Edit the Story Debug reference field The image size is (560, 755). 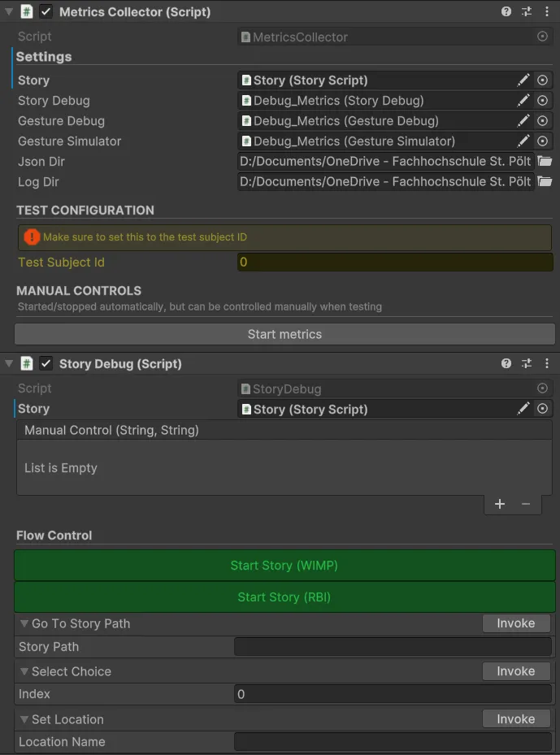523,100
